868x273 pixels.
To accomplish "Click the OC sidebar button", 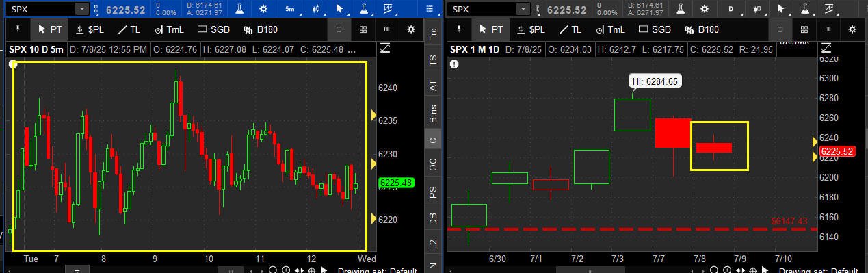I will pyautogui.click(x=432, y=164).
